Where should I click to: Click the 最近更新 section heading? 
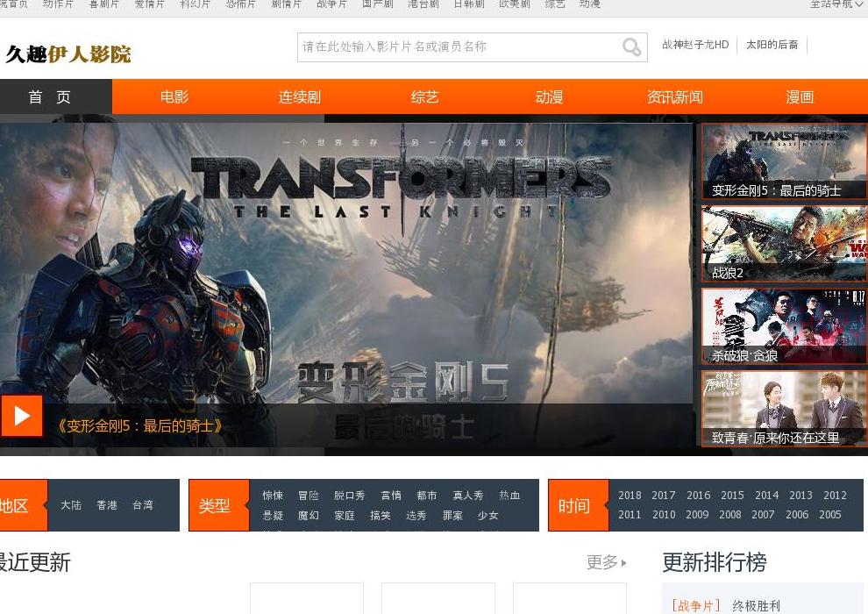pos(35,562)
